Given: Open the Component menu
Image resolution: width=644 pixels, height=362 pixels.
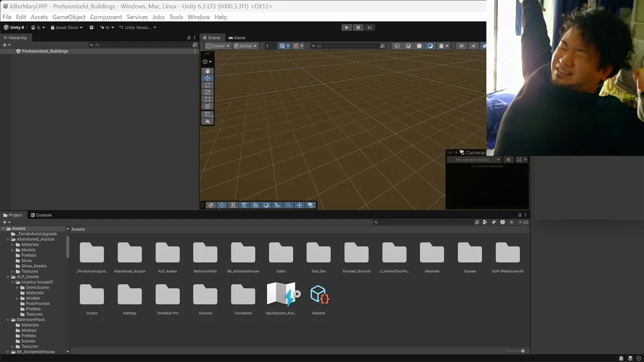Looking at the screenshot, I should click(x=106, y=17).
